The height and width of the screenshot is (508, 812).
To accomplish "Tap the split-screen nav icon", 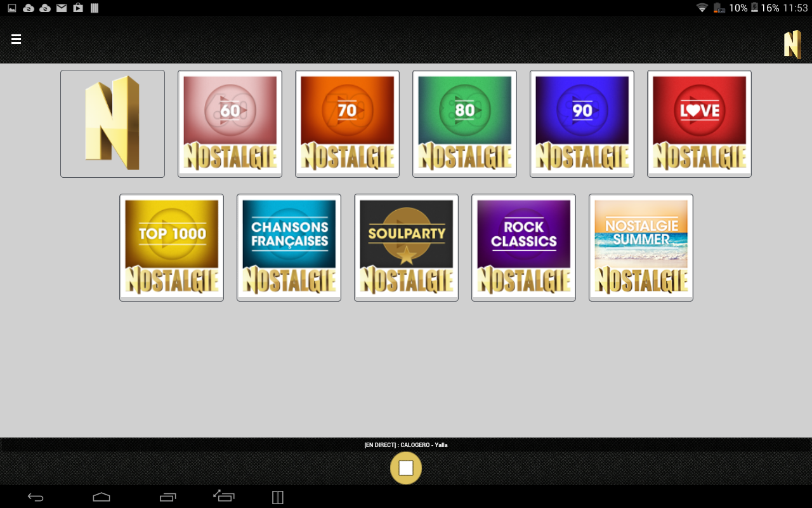I will coord(277,497).
